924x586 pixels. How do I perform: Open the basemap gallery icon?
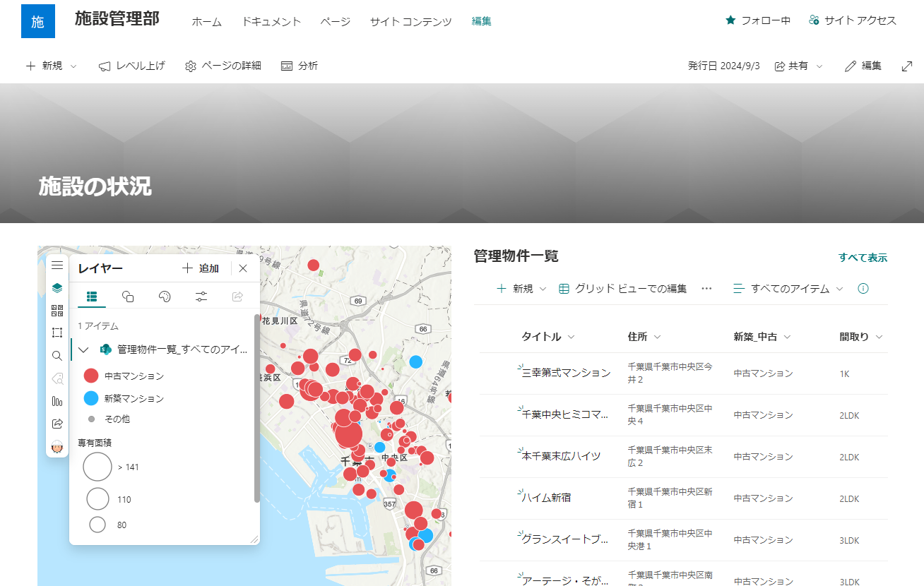pos(57,310)
